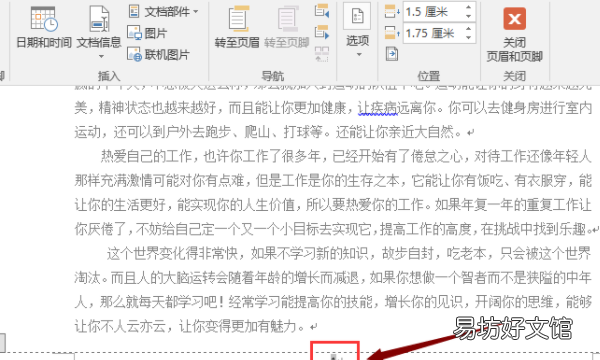
Task: Open the Document Info (文档信息) menu
Action: click(99, 31)
